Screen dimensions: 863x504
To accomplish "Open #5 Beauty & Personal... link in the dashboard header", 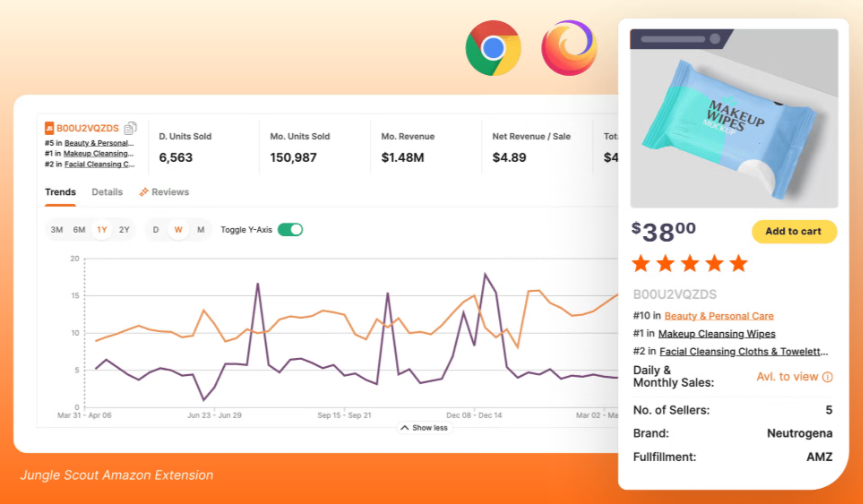I will click(99, 143).
